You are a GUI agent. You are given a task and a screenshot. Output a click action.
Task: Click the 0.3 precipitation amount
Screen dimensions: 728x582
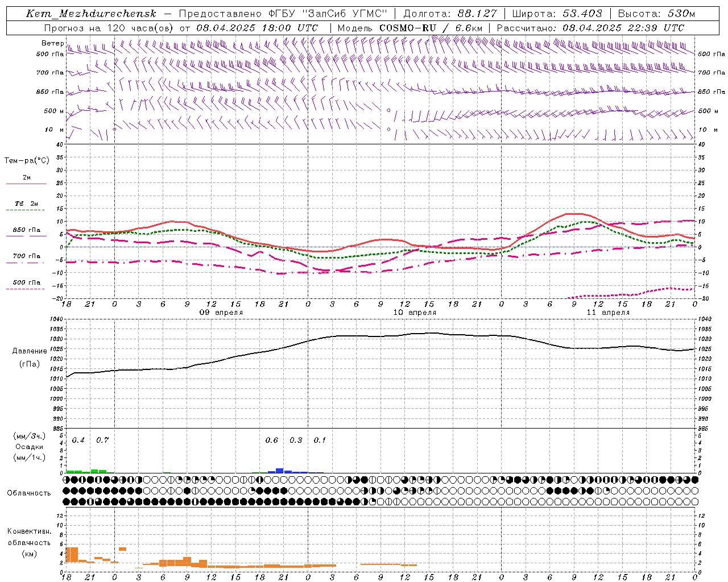click(x=296, y=440)
